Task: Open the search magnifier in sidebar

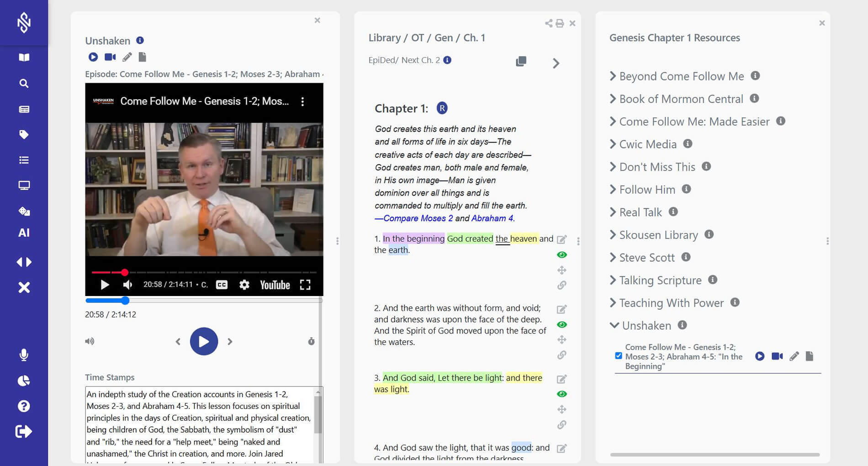Action: (x=24, y=83)
